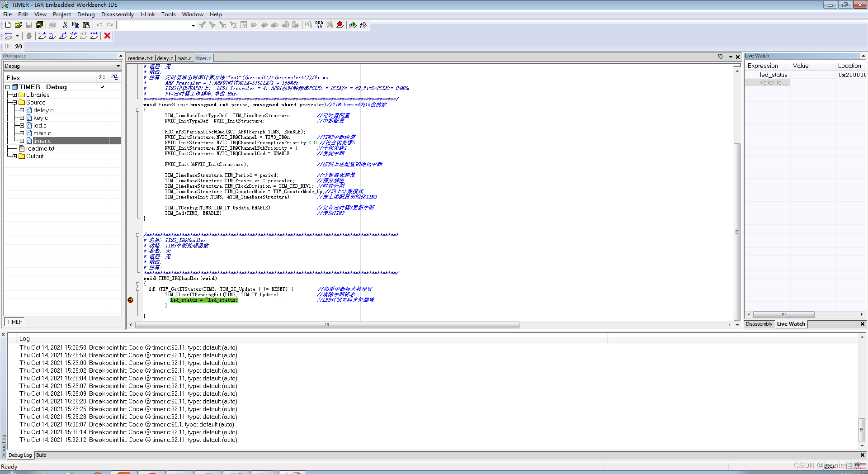Click the Restart Debugger without downloading icon
This screenshot has width=868, height=474.
(x=363, y=25)
